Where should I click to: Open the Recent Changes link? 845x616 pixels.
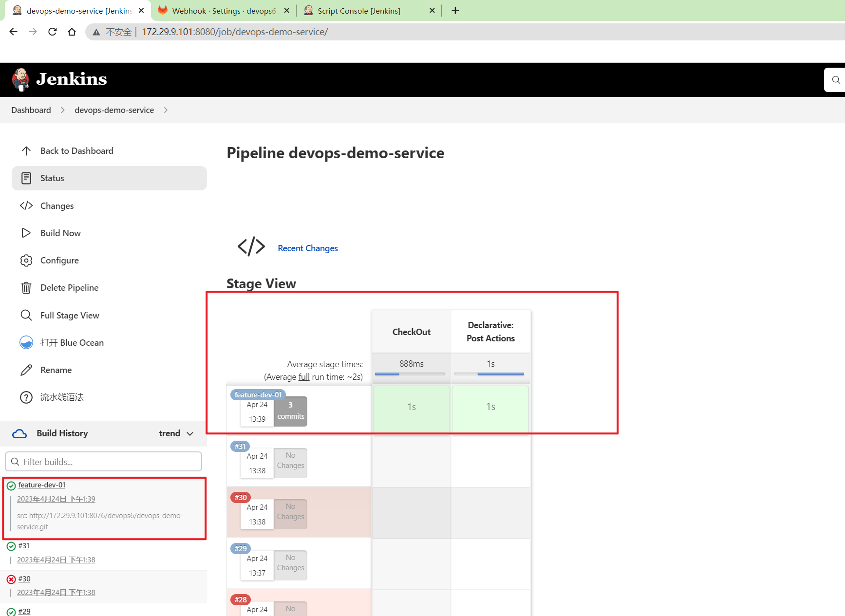pos(308,248)
